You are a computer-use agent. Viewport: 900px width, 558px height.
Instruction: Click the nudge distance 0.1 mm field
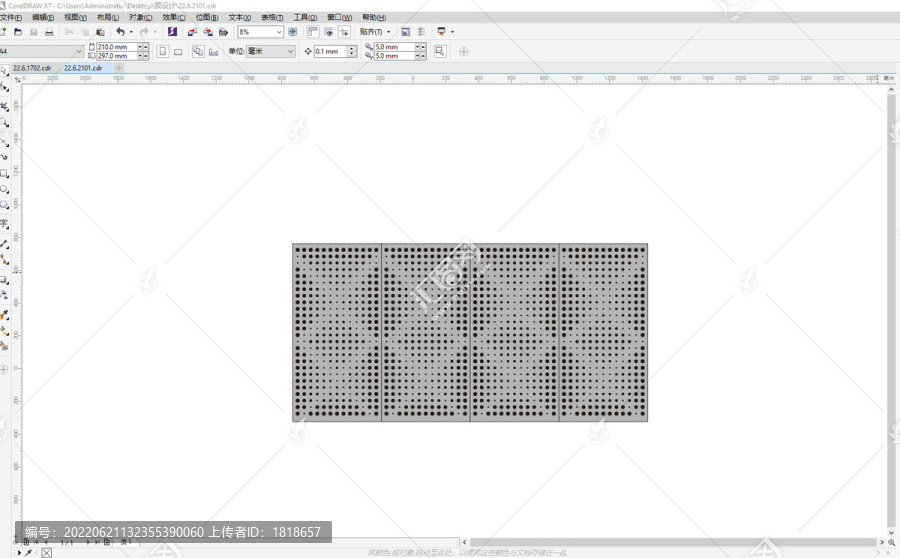click(x=331, y=52)
